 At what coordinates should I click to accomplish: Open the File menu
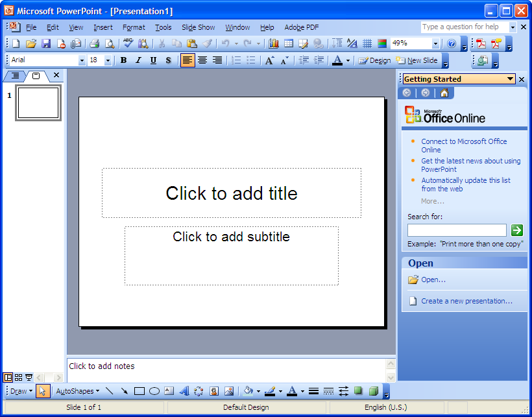pos(31,27)
